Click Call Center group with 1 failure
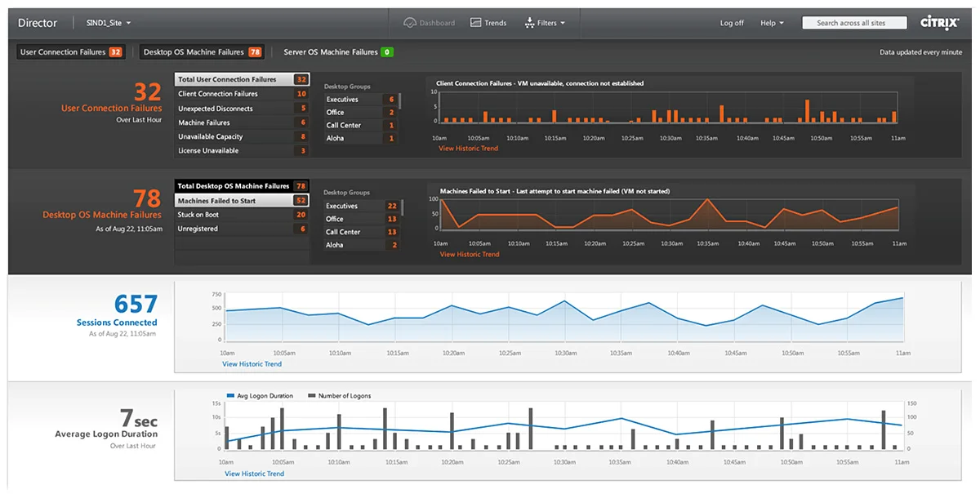This screenshot has height=494, width=980. click(360, 126)
